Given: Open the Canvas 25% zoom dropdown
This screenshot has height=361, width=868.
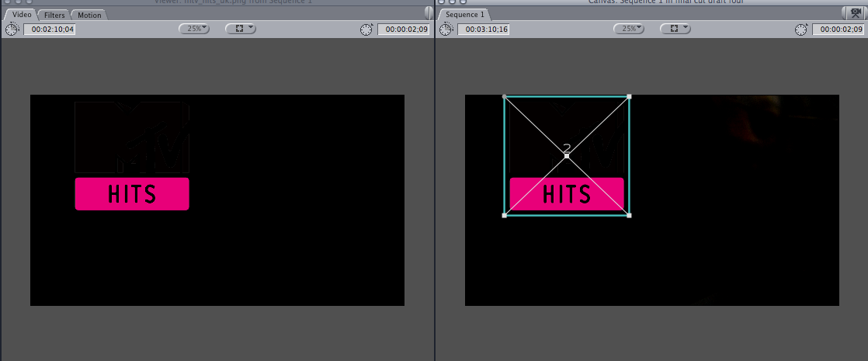Looking at the screenshot, I should click(x=629, y=28).
